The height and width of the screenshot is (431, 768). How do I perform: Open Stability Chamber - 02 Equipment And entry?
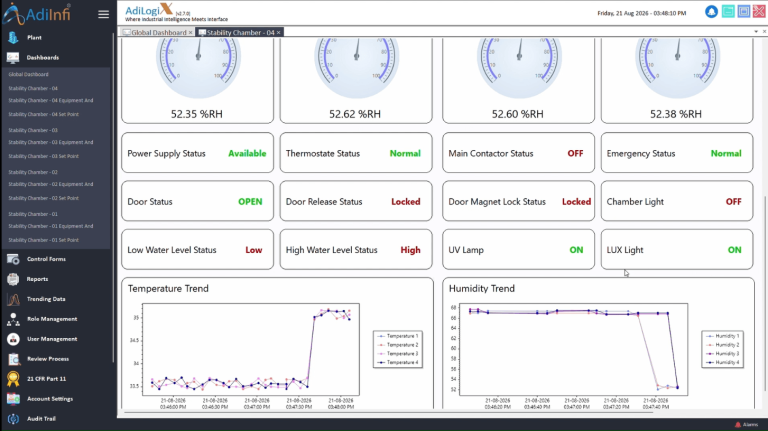[x=50, y=184]
